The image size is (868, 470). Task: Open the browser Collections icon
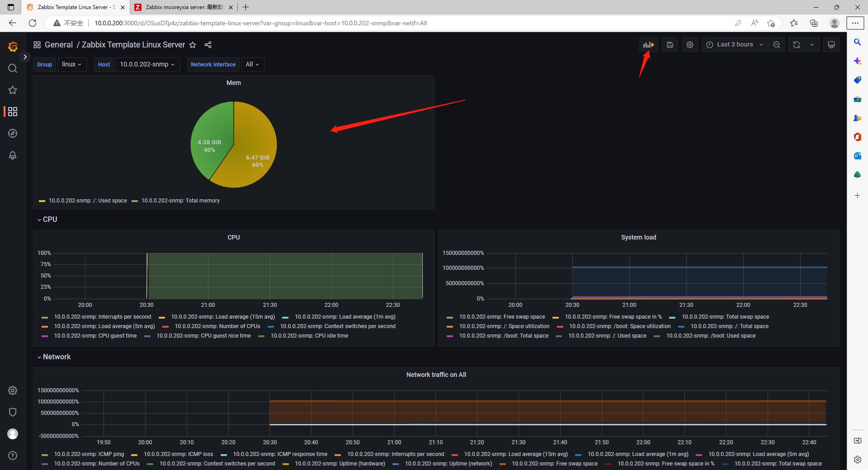point(814,23)
